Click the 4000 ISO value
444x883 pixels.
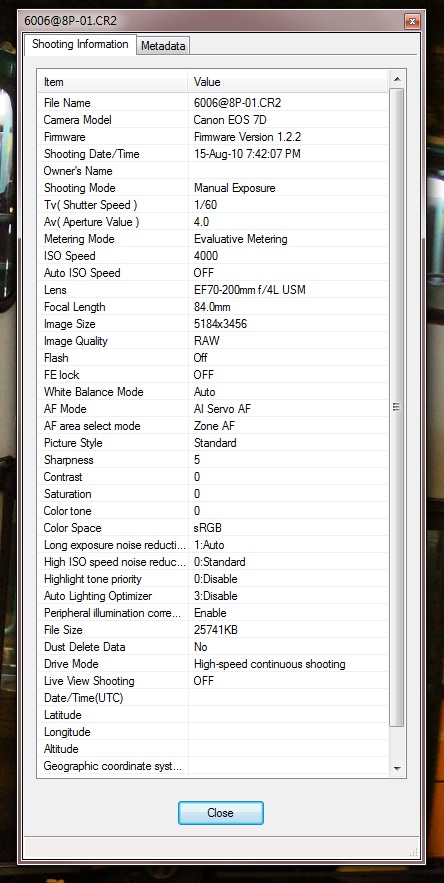click(x=206, y=256)
